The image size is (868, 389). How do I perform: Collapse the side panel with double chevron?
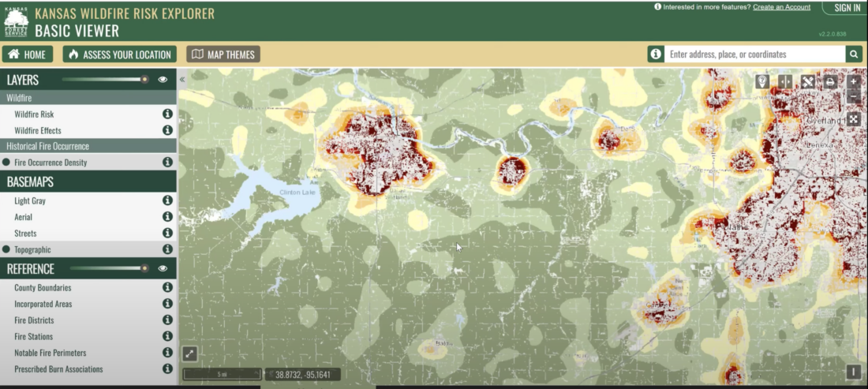click(x=182, y=80)
